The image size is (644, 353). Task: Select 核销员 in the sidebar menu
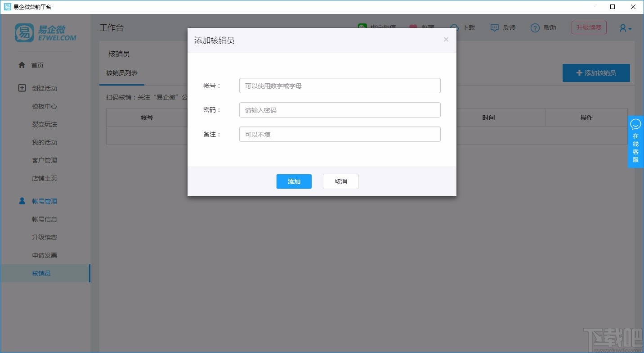[x=45, y=273]
